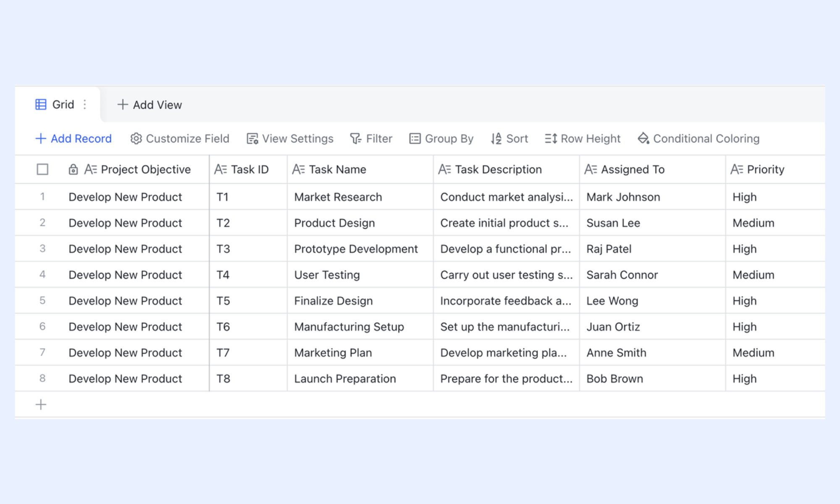Click the plus icon beside Add View

(122, 105)
